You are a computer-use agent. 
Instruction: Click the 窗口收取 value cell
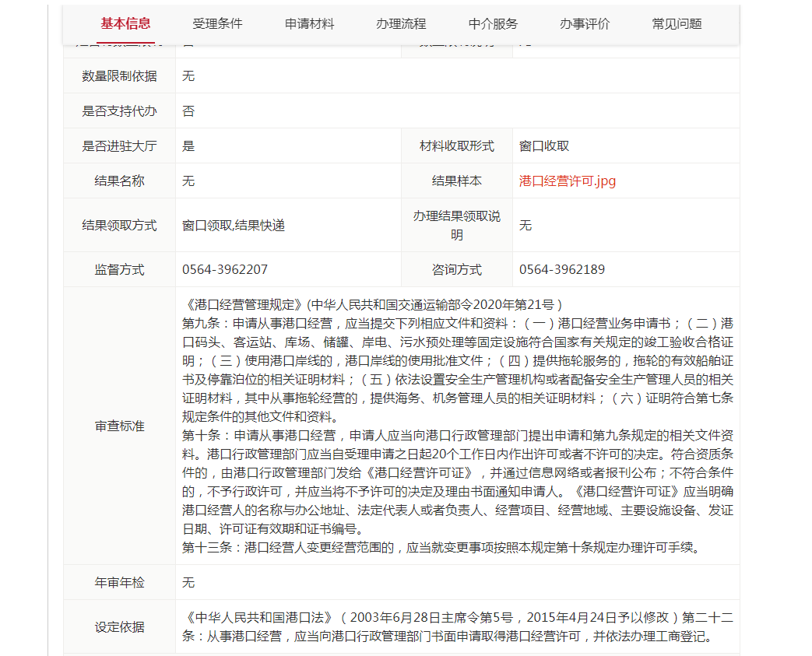tap(544, 146)
